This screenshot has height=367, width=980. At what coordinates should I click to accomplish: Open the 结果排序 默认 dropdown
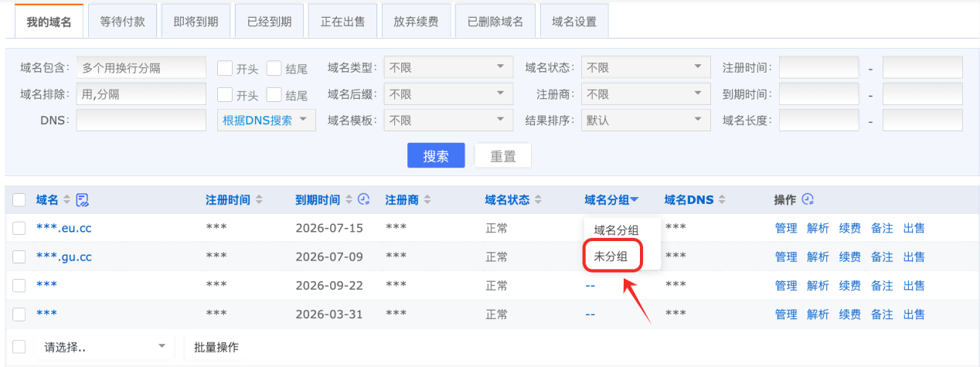(645, 121)
